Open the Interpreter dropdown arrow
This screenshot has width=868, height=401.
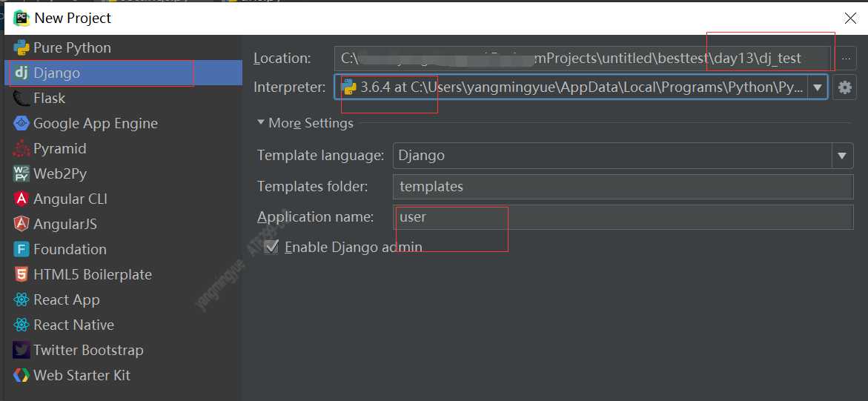[818, 87]
